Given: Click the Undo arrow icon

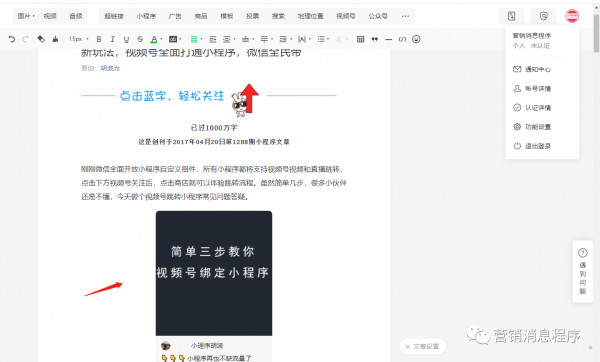Looking at the screenshot, I should (12, 39).
